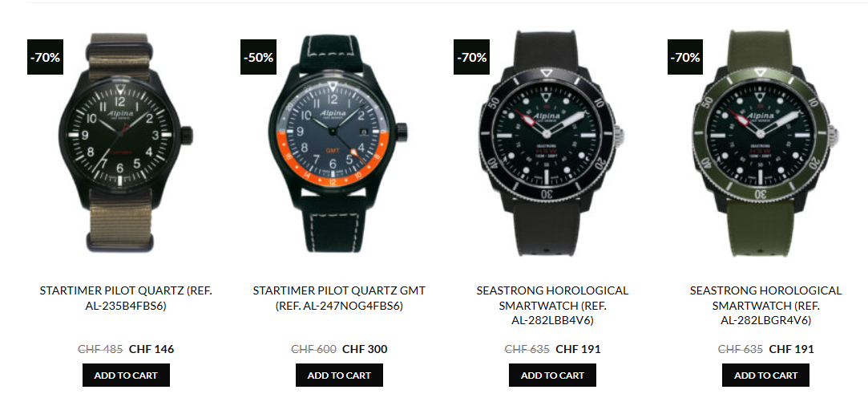Add Startimer Pilot Quartz AL-235B4FBS6 to cart

point(126,375)
